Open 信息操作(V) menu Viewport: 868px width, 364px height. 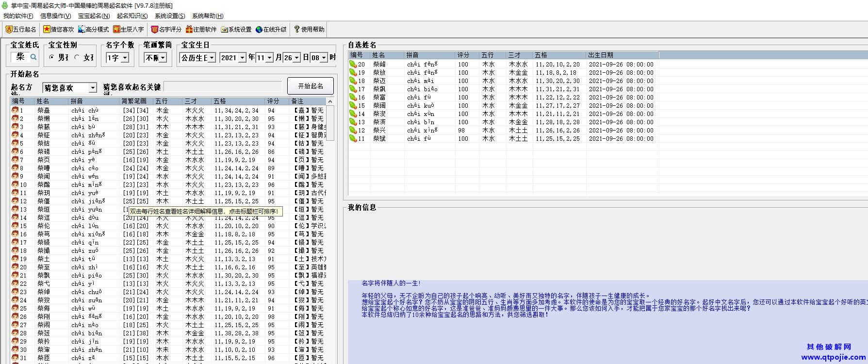[x=55, y=16]
